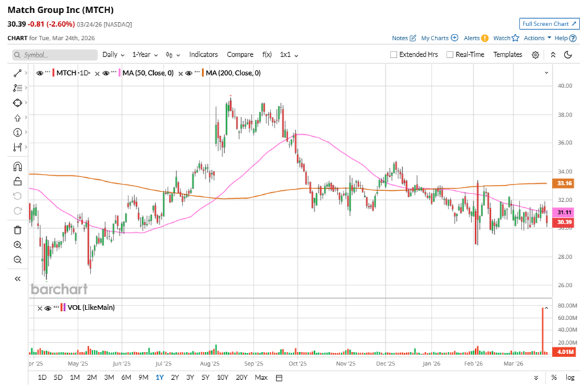Select the 1D time range
588x389 pixels.
point(42,377)
